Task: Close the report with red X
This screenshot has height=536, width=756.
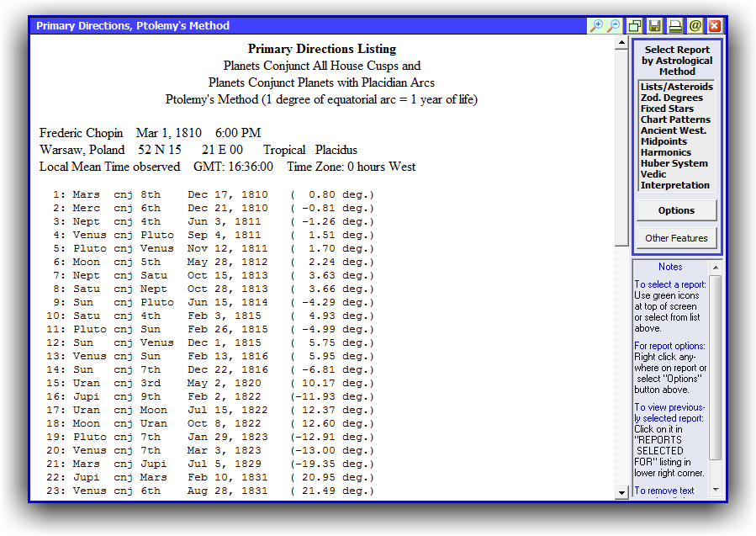Action: pyautogui.click(x=715, y=26)
